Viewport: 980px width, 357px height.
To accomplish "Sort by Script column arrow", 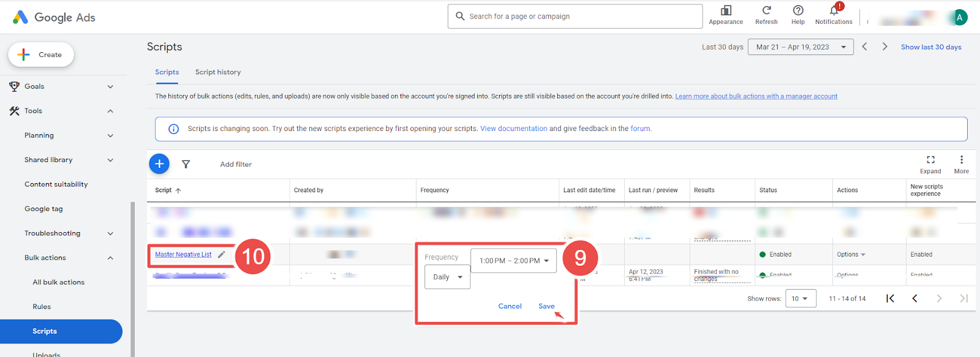I will (x=178, y=190).
